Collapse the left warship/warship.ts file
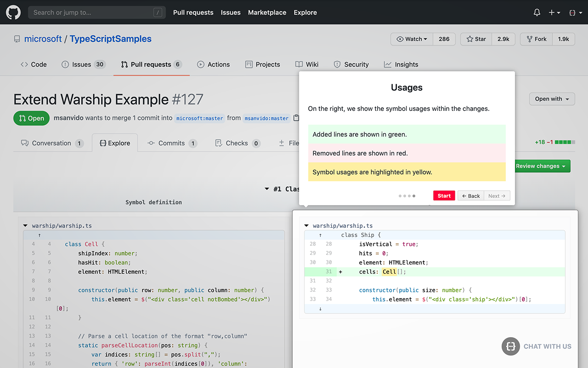Screen dimensions: 588x368 [25, 226]
